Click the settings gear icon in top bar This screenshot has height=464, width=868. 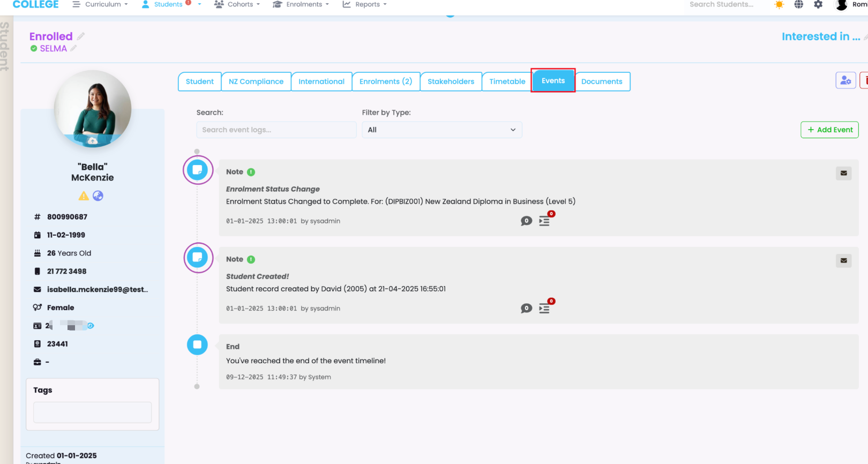point(818,5)
